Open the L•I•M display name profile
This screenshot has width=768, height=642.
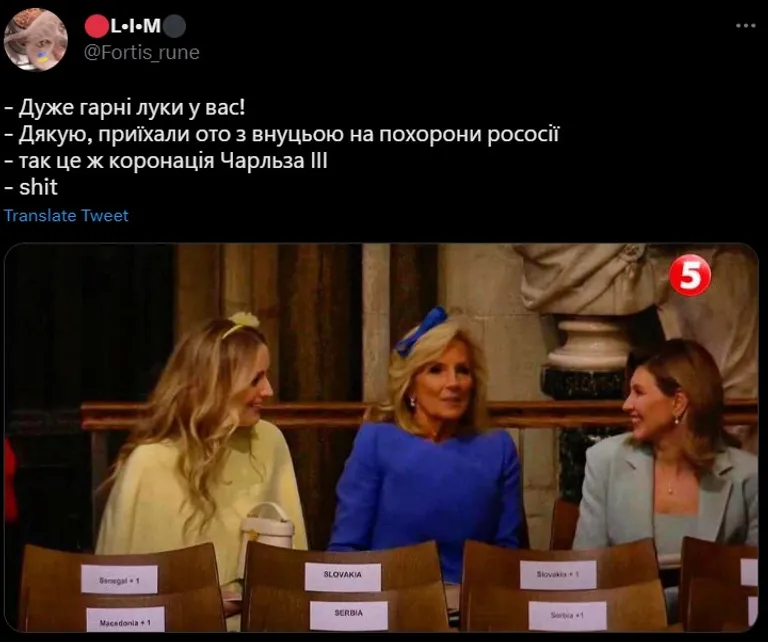click(x=136, y=26)
